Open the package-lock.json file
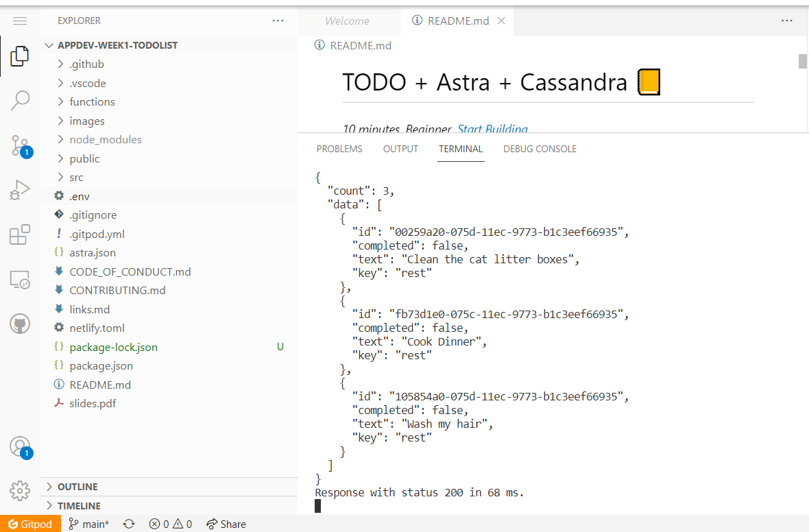The height and width of the screenshot is (532, 809). pyautogui.click(x=169, y=347)
